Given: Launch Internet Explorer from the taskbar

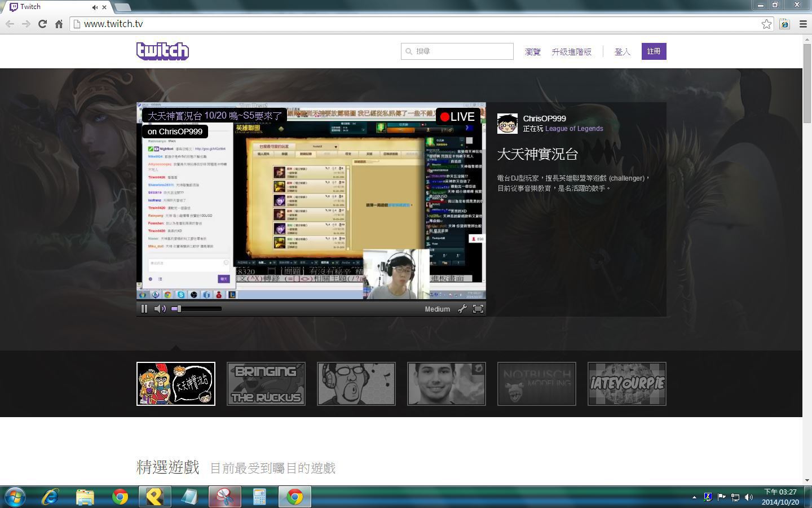Looking at the screenshot, I should [x=50, y=497].
